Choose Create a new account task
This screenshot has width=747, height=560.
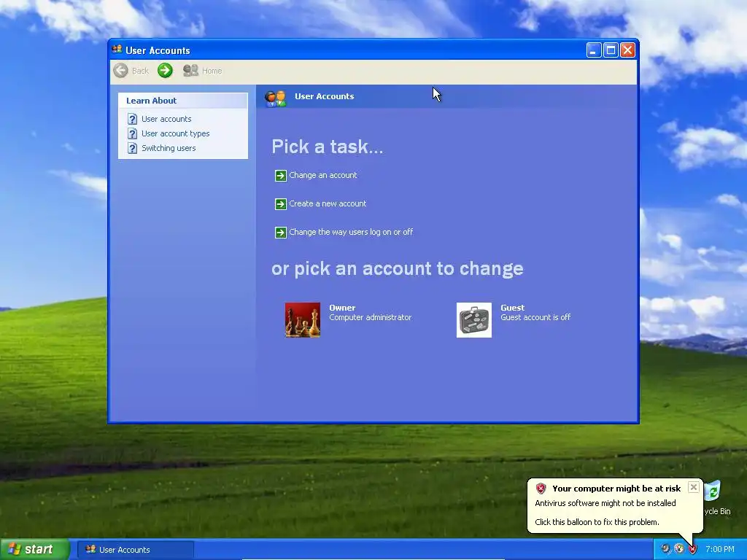point(328,204)
